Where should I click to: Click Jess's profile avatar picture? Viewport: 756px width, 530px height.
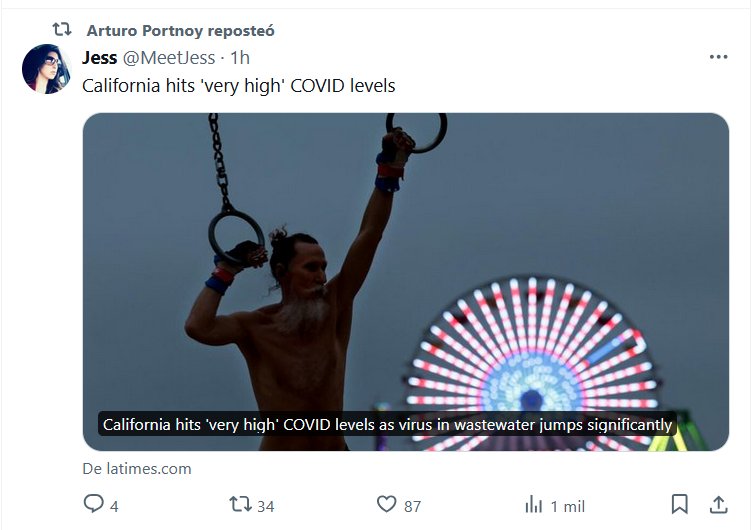tap(45, 69)
